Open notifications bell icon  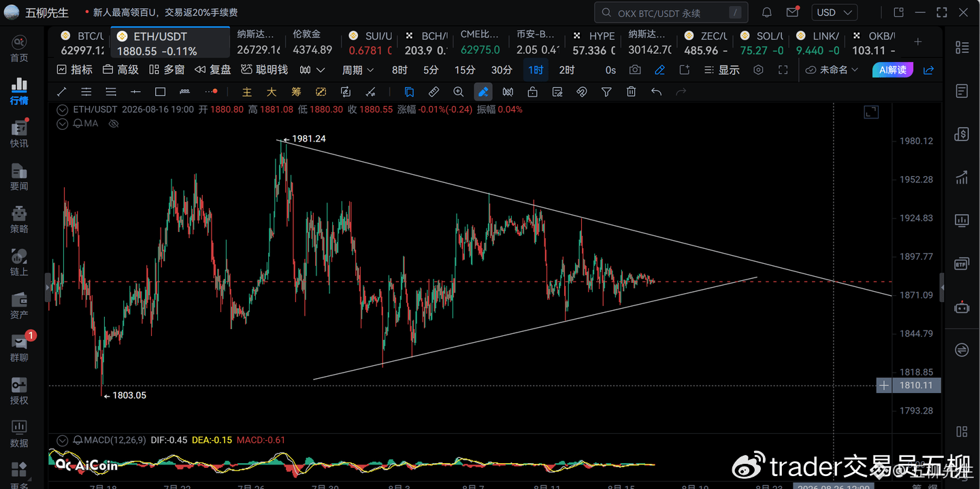pyautogui.click(x=767, y=12)
